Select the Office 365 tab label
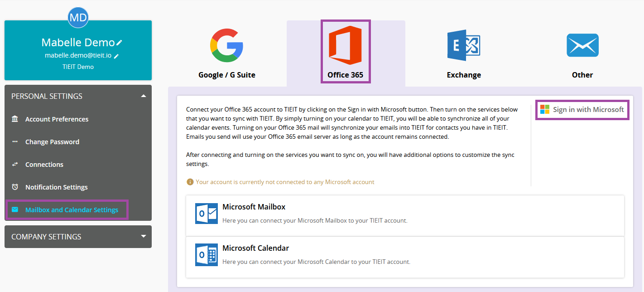 [x=345, y=75]
